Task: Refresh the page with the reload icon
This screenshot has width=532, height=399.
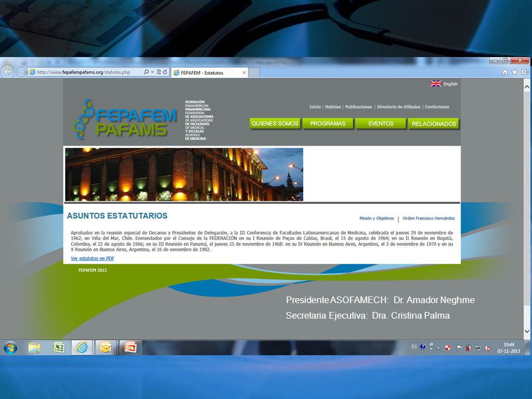Action: click(165, 72)
